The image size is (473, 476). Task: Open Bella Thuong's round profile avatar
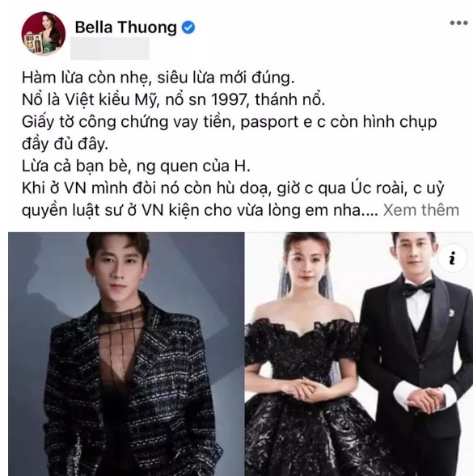pyautogui.click(x=44, y=33)
